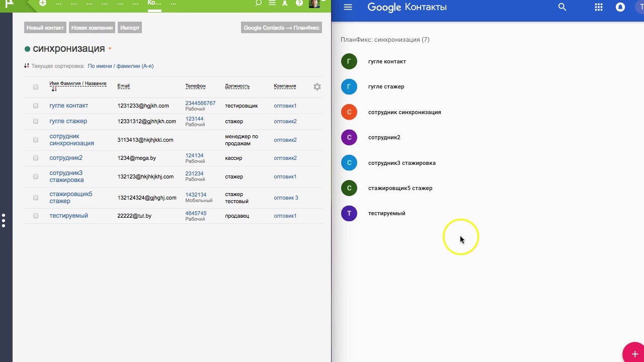This screenshot has height=362, width=644.
Task: Click phone number 4645745
Action: (196, 213)
